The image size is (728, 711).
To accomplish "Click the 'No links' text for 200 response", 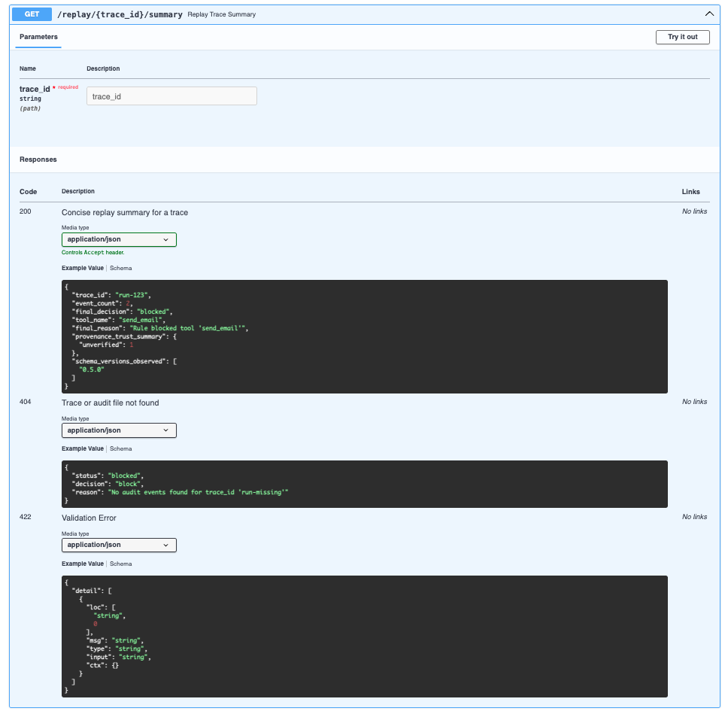I will coord(695,211).
